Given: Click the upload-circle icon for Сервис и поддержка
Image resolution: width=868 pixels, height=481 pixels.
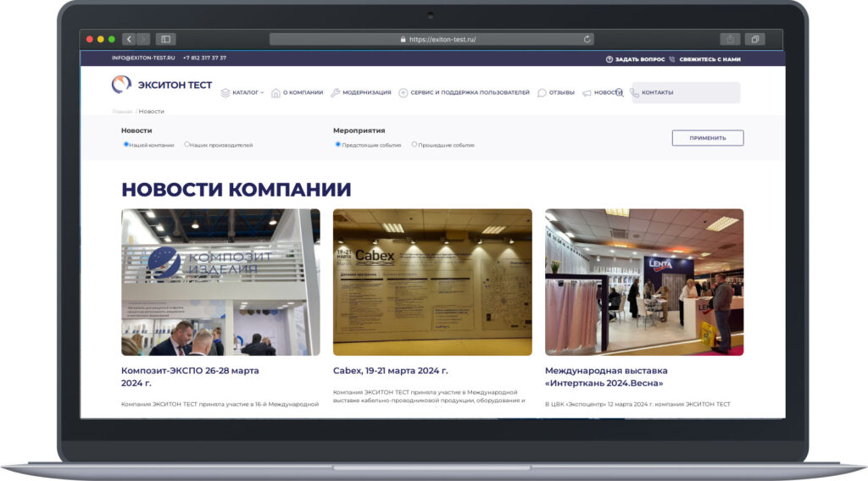Looking at the screenshot, I should (403, 93).
